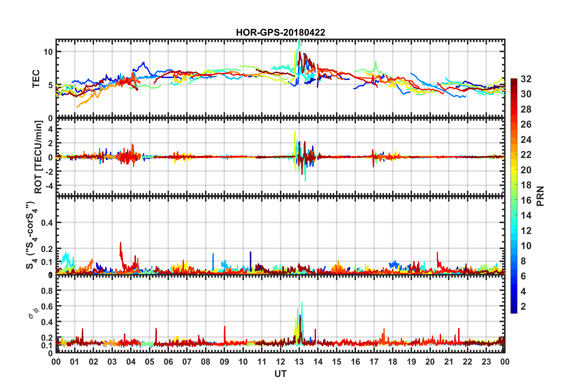Click x-axis hour tick 15
This screenshot has width=561, height=392.
pyautogui.click(x=337, y=362)
